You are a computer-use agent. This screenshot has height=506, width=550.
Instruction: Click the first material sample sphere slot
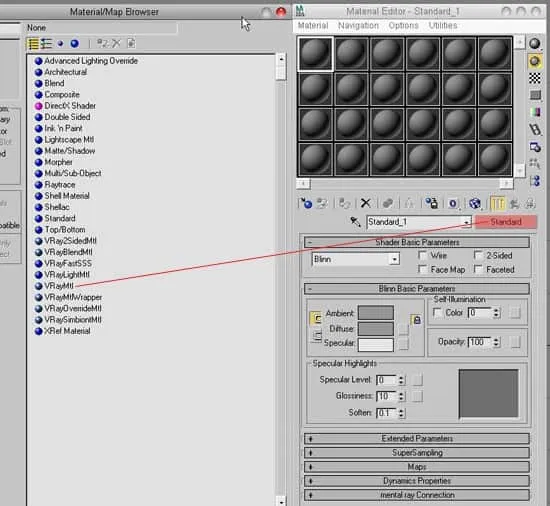[x=315, y=54]
